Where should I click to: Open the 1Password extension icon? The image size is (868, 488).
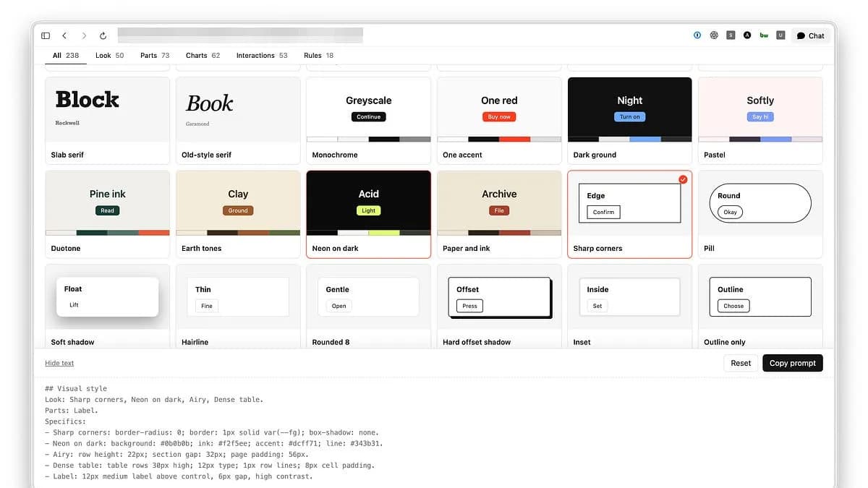pyautogui.click(x=697, y=35)
